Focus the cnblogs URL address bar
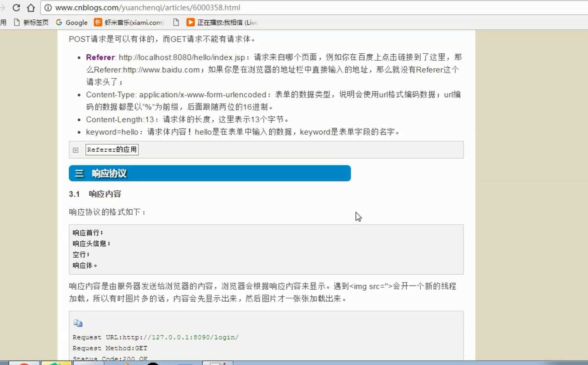The image size is (588, 365). (x=314, y=8)
